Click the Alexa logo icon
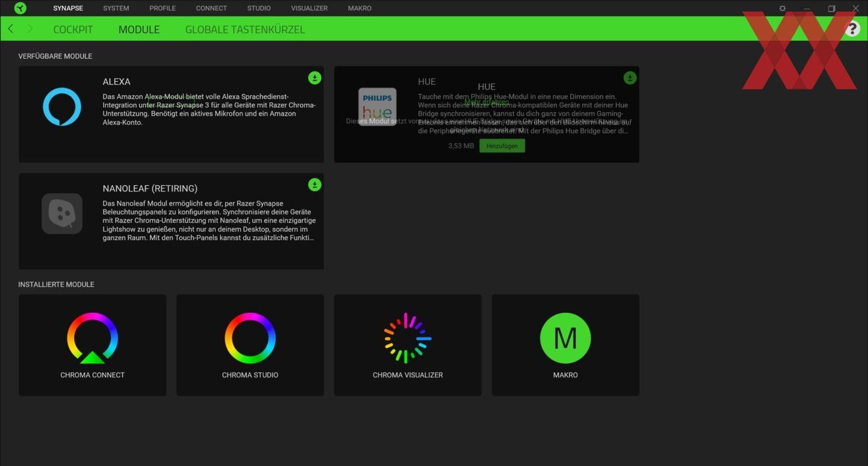The width and height of the screenshot is (868, 466). tap(62, 107)
